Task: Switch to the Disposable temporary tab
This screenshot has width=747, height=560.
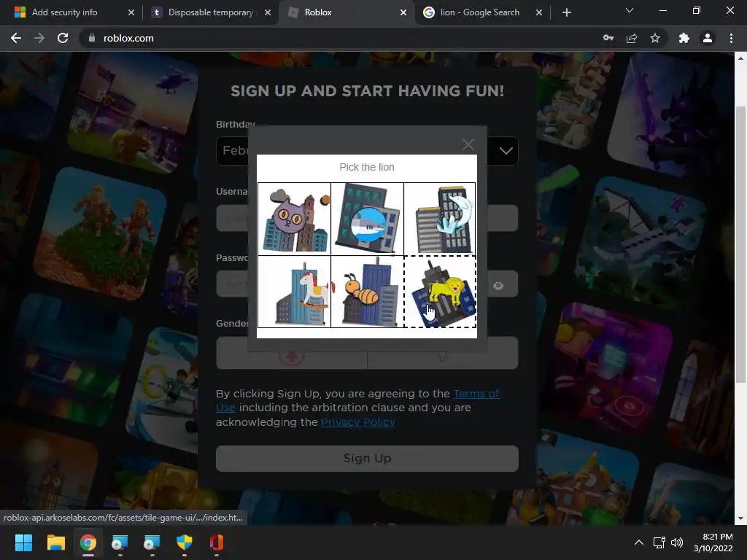Action: coord(211,12)
